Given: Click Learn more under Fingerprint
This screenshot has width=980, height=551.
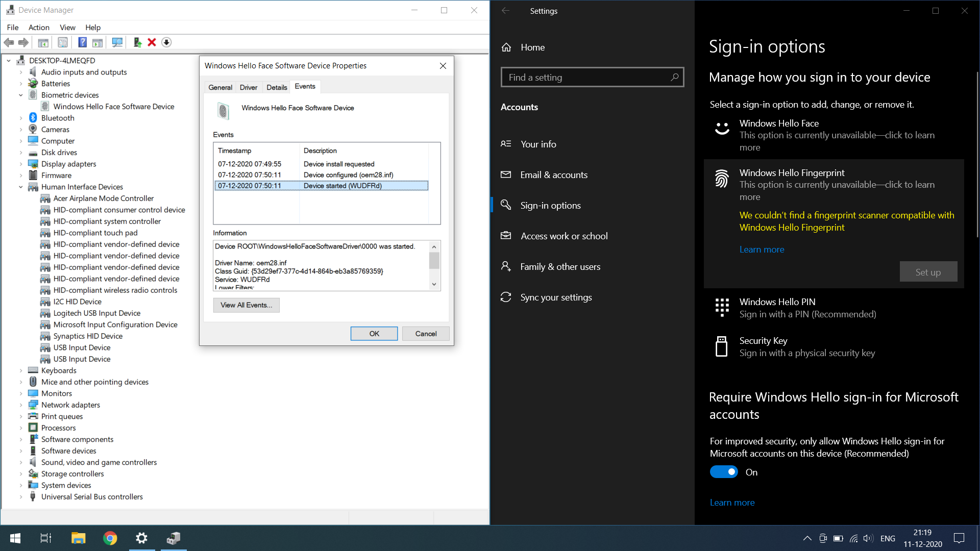Looking at the screenshot, I should [x=762, y=249].
